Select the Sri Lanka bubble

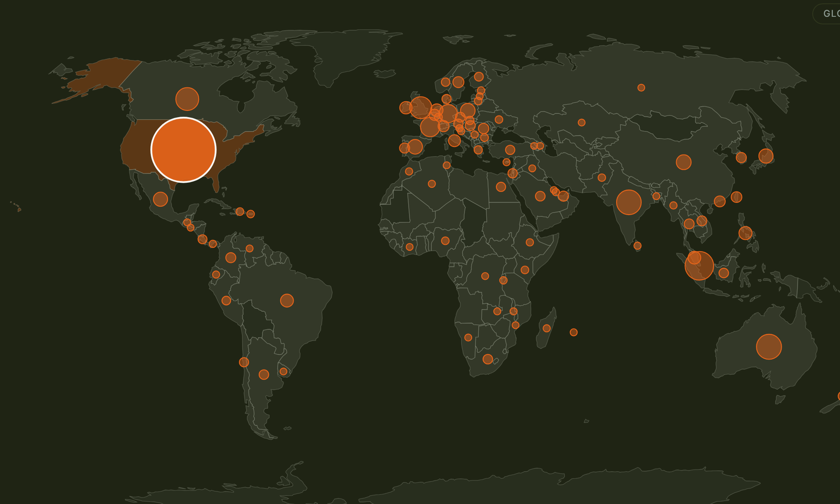click(x=638, y=246)
